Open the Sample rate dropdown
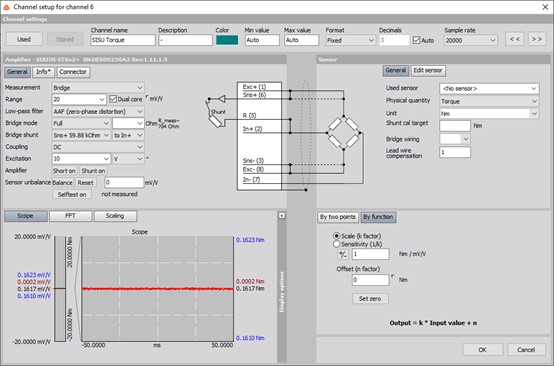The image size is (554, 366). click(x=471, y=40)
